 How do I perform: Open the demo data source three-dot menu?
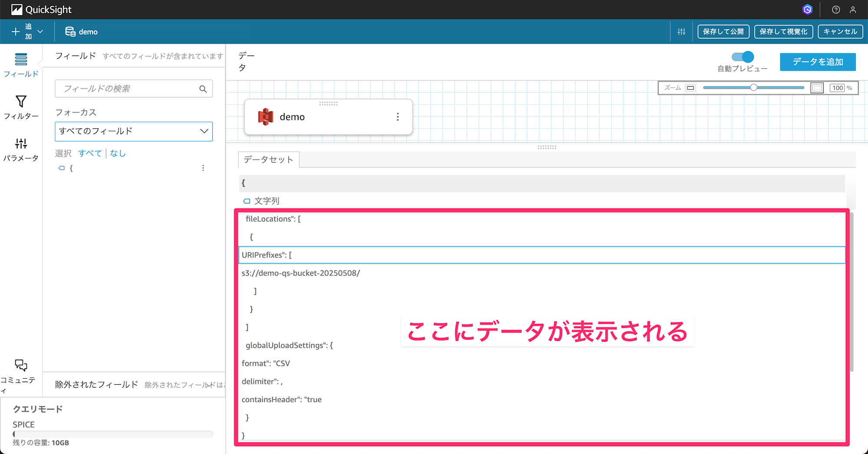click(398, 117)
